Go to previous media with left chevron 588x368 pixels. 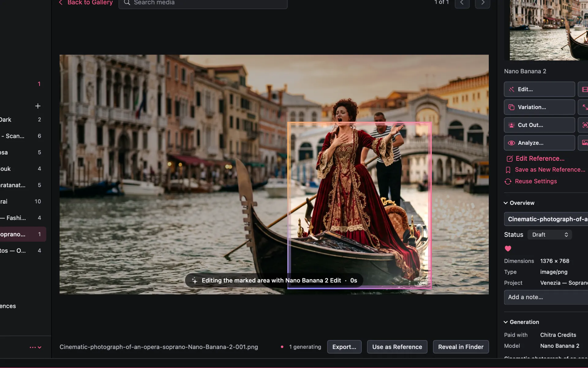[462, 3]
